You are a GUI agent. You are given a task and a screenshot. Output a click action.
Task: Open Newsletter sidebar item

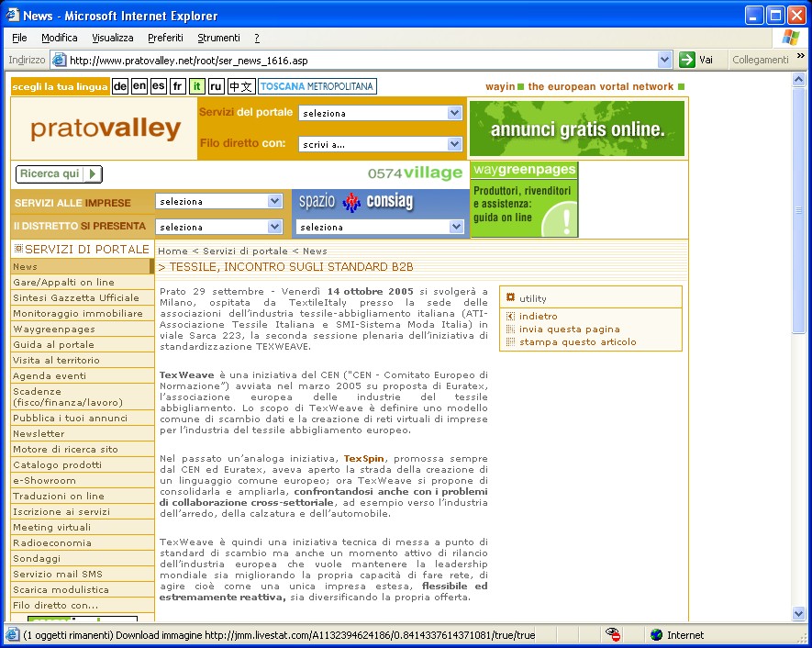(x=82, y=433)
